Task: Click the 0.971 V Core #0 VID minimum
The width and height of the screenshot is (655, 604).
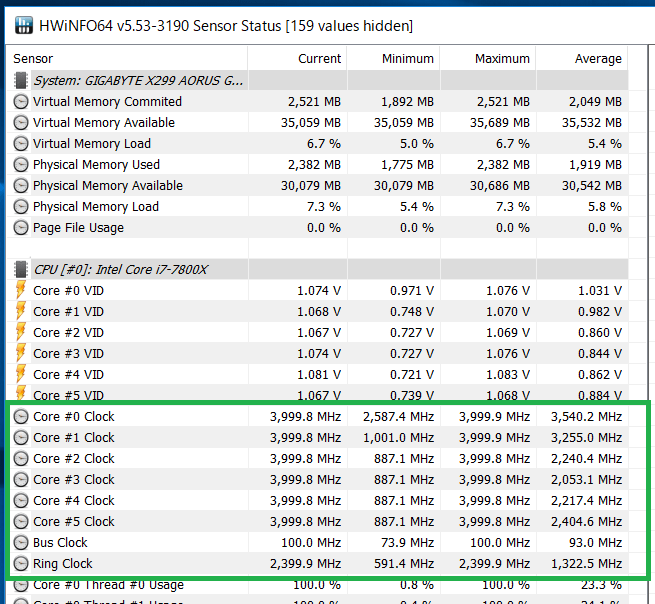Action: 412,290
